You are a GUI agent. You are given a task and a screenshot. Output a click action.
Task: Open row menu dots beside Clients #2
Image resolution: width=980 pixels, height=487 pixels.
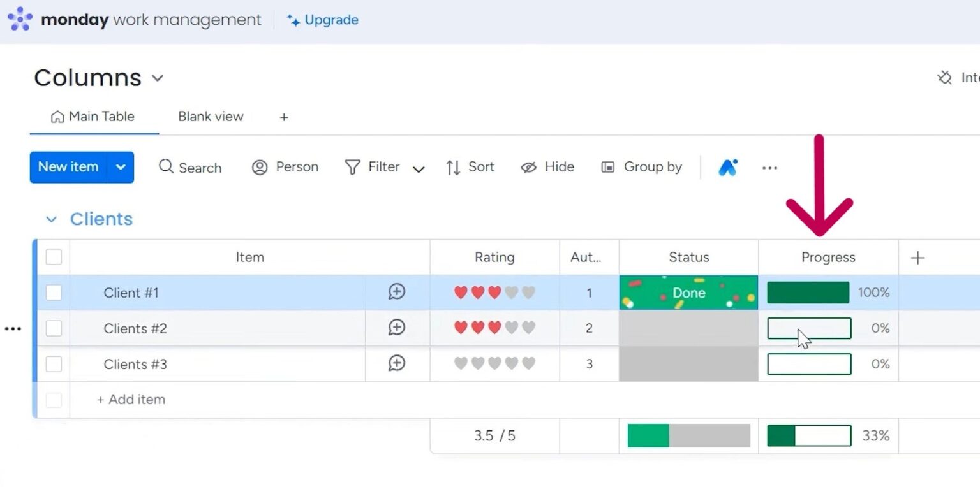click(x=13, y=329)
